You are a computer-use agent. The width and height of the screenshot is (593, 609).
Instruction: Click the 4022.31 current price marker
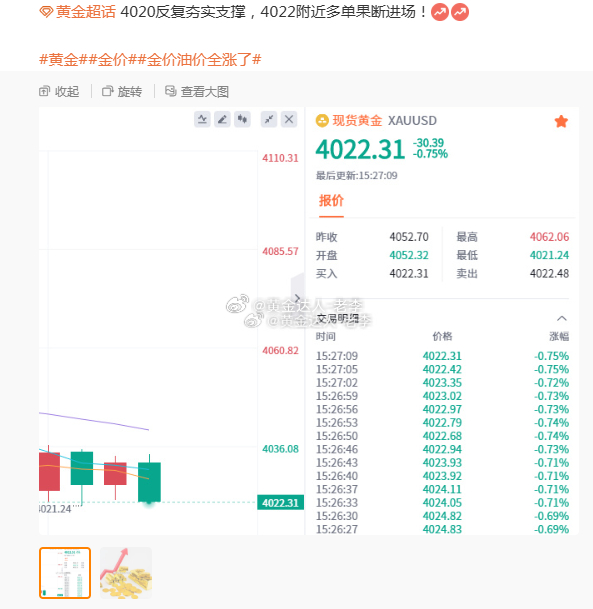280,503
